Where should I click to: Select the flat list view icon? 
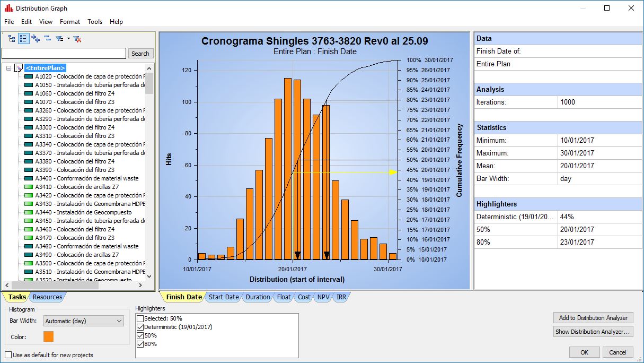tap(23, 39)
